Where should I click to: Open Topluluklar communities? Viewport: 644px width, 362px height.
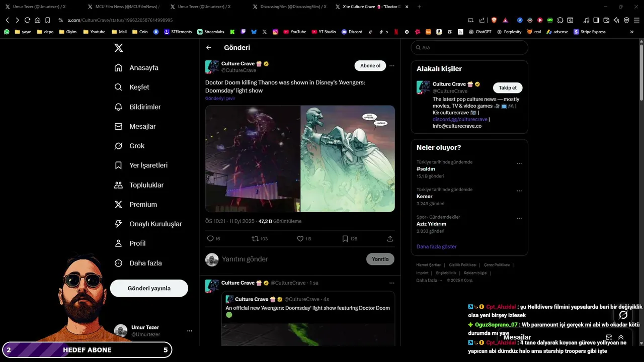139,185
